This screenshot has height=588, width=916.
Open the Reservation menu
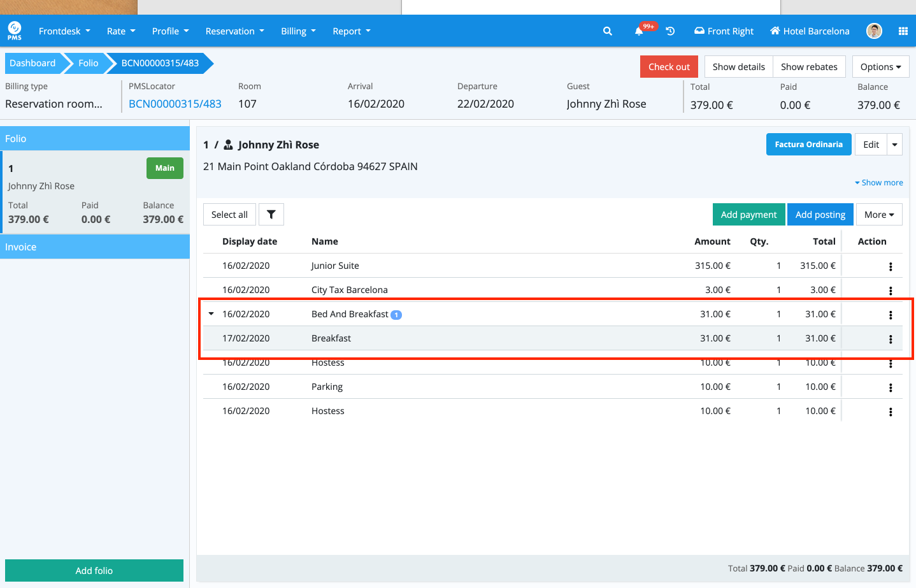234,31
